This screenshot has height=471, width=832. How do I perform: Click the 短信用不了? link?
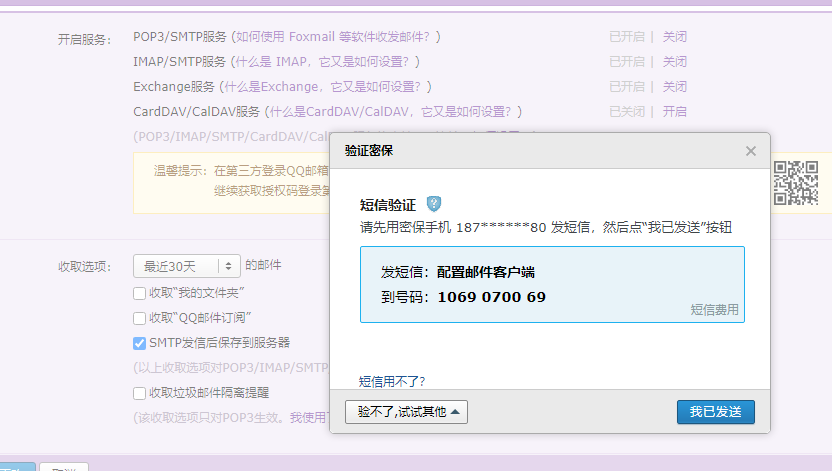click(392, 381)
